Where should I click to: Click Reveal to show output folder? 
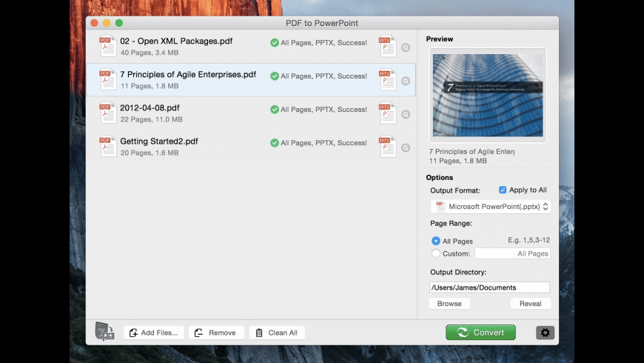pyautogui.click(x=531, y=304)
